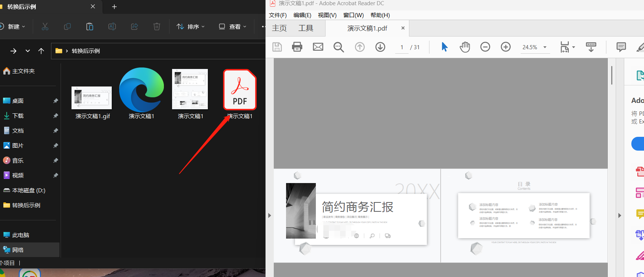Click the email envelope icon in Acrobat
Image resolution: width=644 pixels, height=277 pixels.
pos(318,47)
